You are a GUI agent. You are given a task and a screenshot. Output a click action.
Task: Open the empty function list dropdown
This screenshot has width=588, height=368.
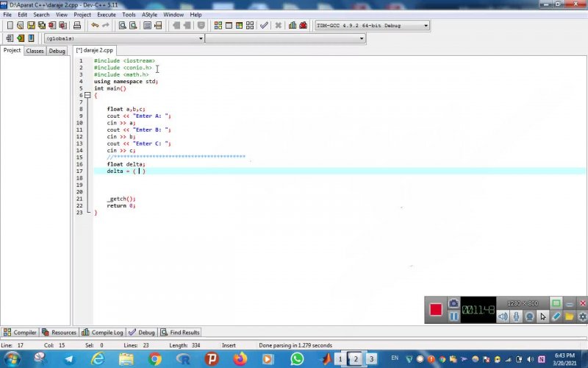pyautogui.click(x=285, y=38)
